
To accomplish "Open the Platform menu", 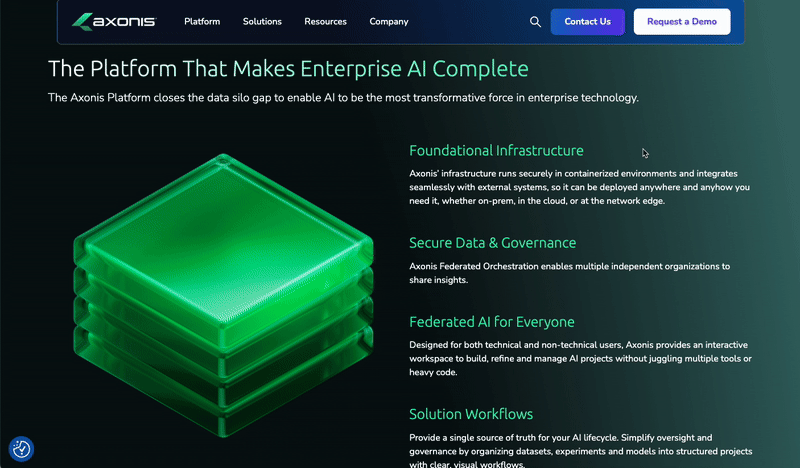I will point(202,21).
